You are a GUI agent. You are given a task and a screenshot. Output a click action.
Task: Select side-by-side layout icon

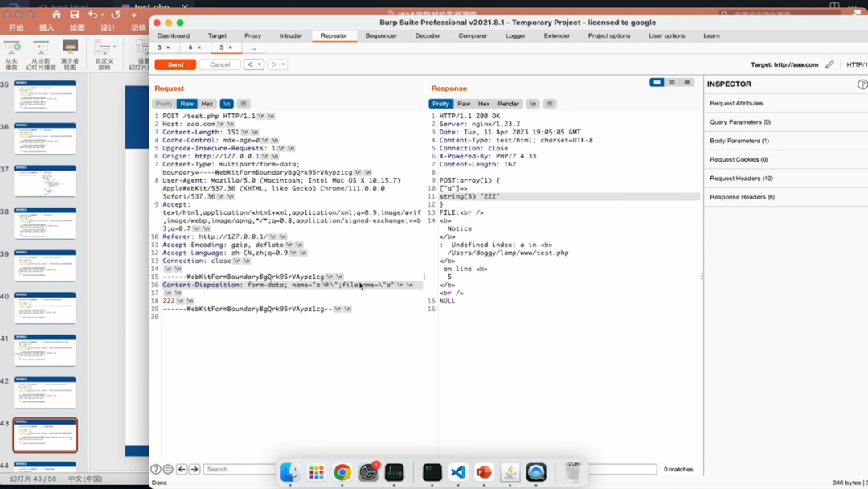pos(657,83)
